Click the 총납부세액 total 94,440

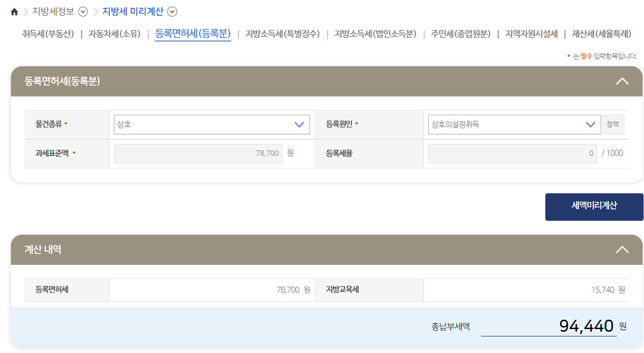[586, 326]
